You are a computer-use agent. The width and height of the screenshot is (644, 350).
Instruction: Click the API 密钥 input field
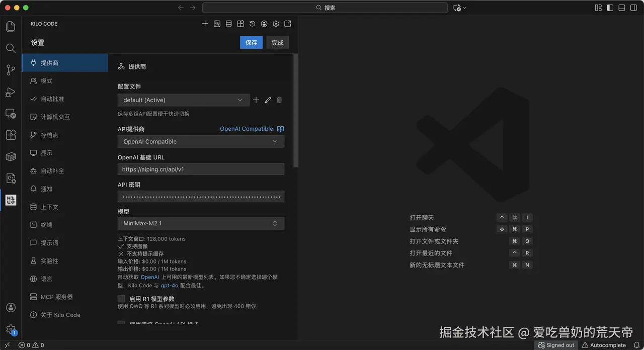pos(200,196)
